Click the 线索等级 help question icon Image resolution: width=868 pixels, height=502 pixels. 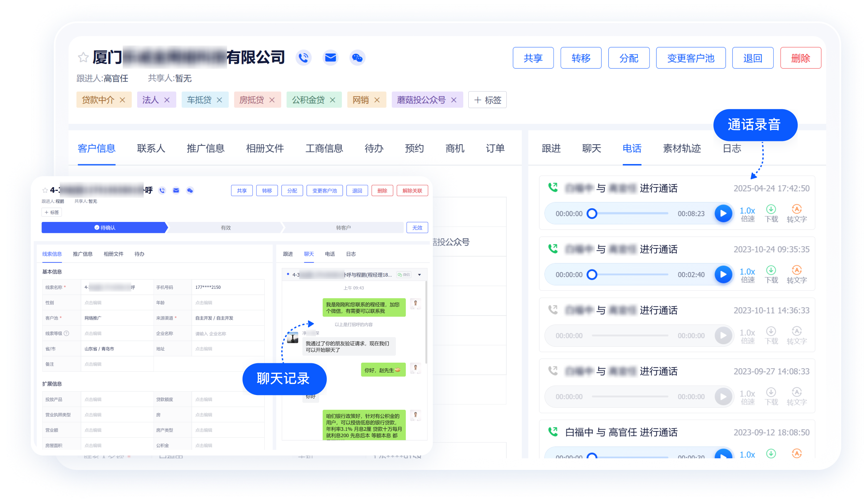pos(67,334)
